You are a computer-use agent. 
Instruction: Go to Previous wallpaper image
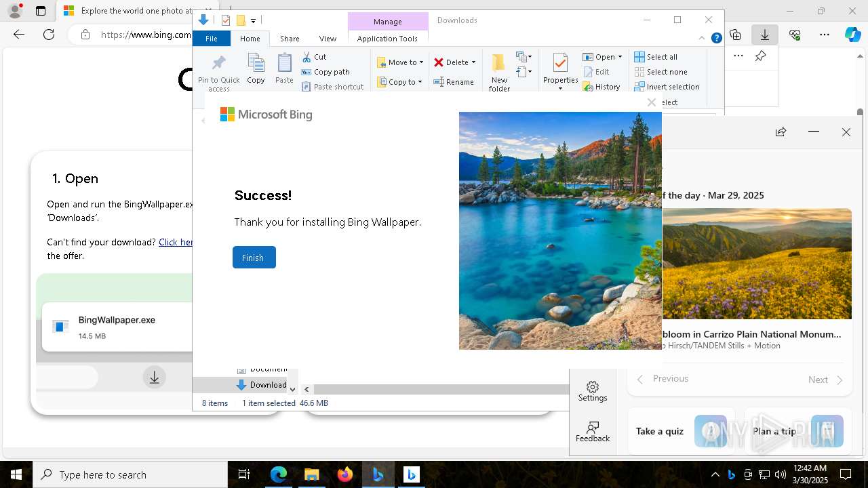(x=663, y=379)
